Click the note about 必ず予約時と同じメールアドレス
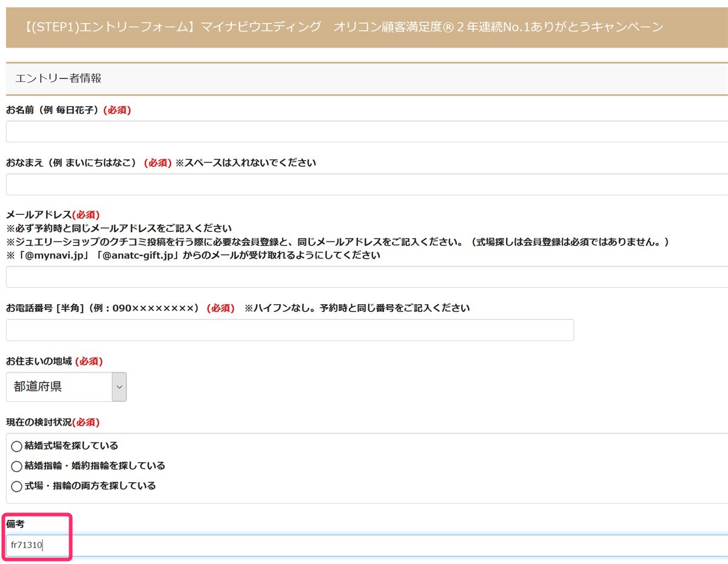The height and width of the screenshot is (564, 728). (x=119, y=228)
